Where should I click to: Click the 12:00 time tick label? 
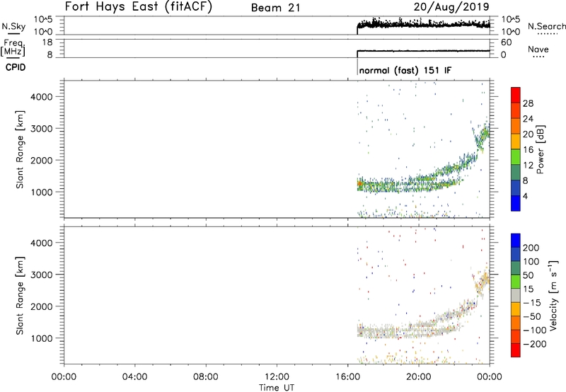(277, 377)
